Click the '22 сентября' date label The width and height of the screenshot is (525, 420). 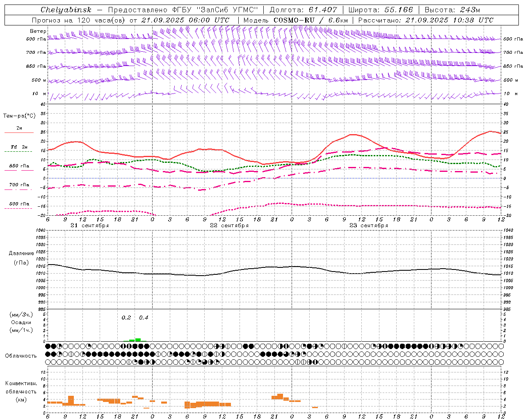click(x=229, y=226)
